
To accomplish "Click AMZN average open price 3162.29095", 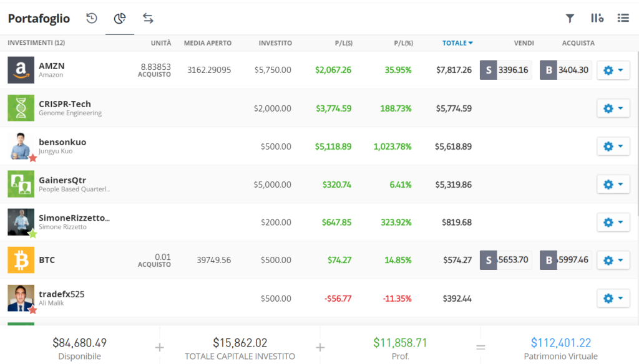I will click(209, 70).
